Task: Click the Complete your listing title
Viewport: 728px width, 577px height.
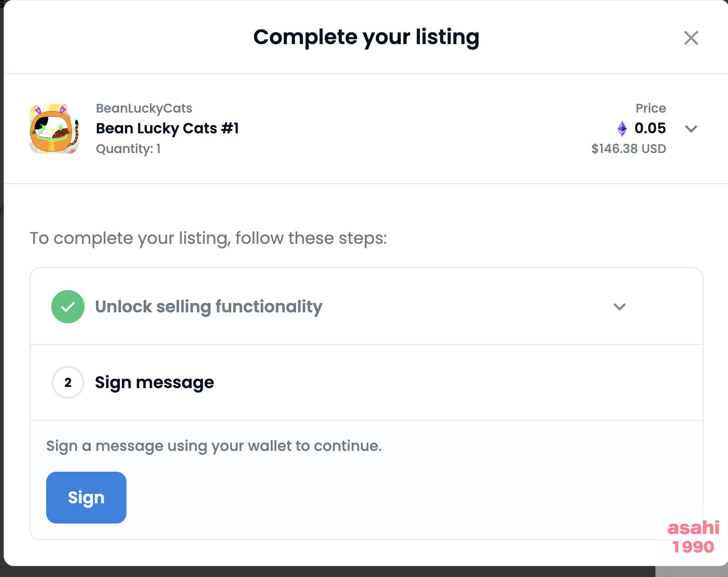Action: click(x=366, y=37)
